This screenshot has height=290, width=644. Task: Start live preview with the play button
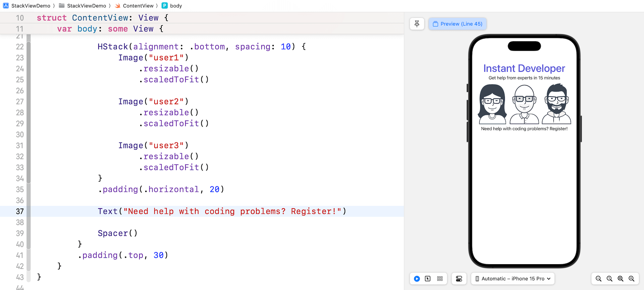point(417,279)
